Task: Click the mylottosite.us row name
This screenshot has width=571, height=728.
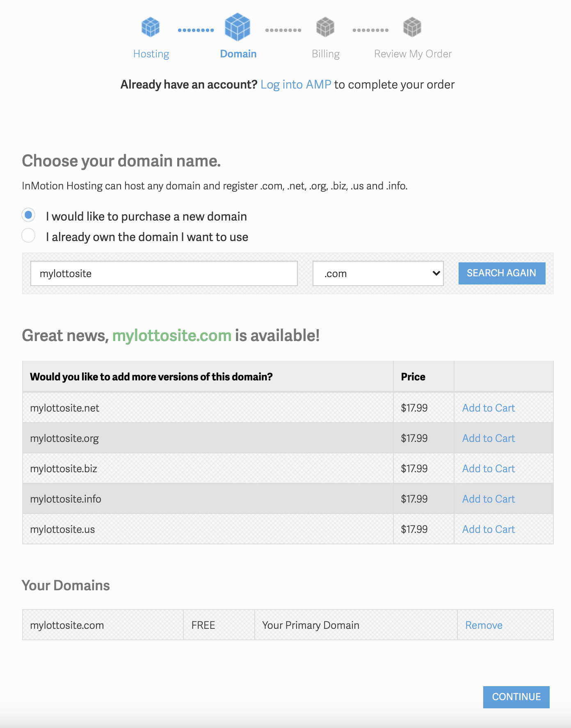Action: (x=62, y=529)
